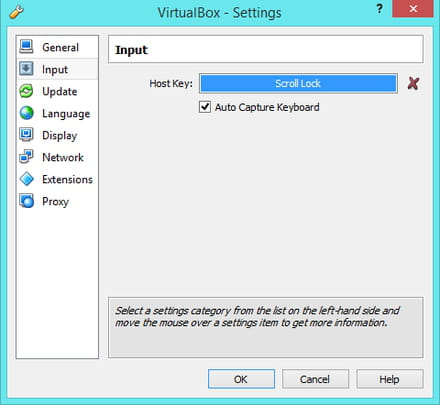Open the Update green refresh icon
440x405 pixels.
pos(26,91)
